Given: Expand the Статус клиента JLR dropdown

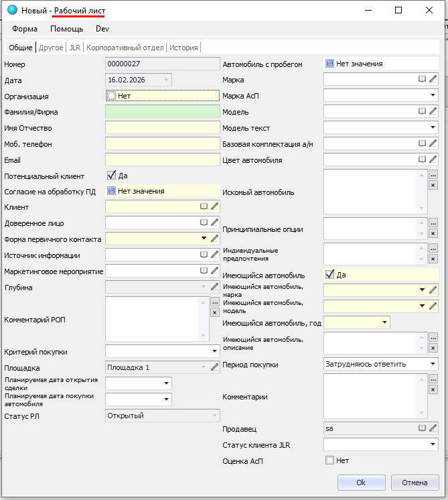Looking at the screenshot, I should (433, 444).
